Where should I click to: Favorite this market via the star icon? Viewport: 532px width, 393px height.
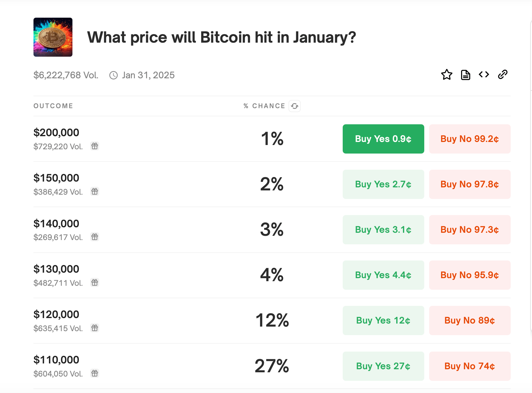pyautogui.click(x=446, y=75)
